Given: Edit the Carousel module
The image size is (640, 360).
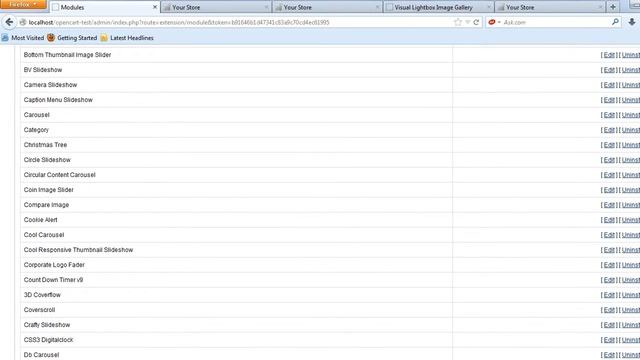Looking at the screenshot, I should pos(609,115).
